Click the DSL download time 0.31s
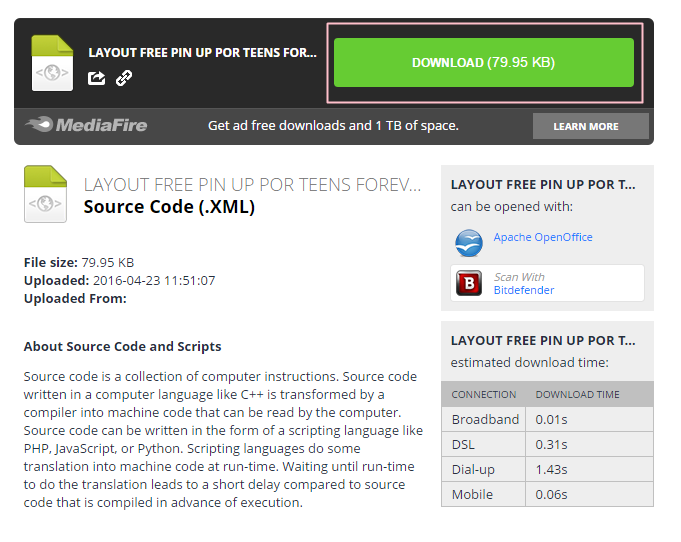Image resolution: width=681 pixels, height=542 pixels. tap(551, 445)
